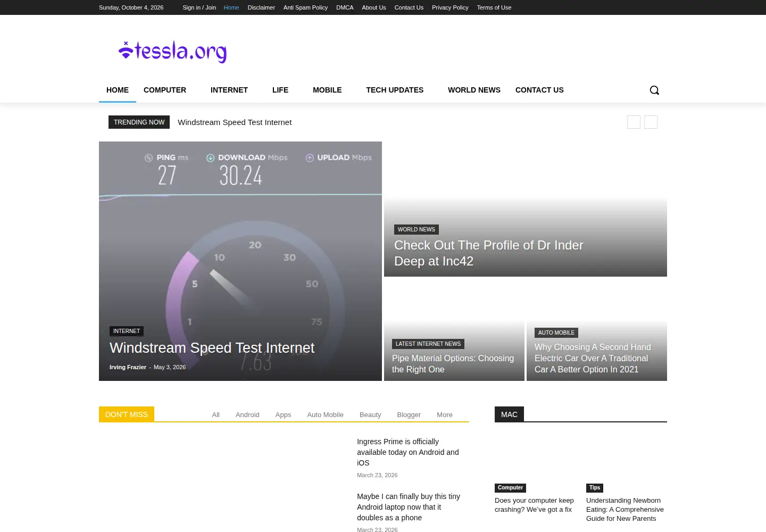
Task: Open Anti Spam Policy page
Action: click(305, 7)
